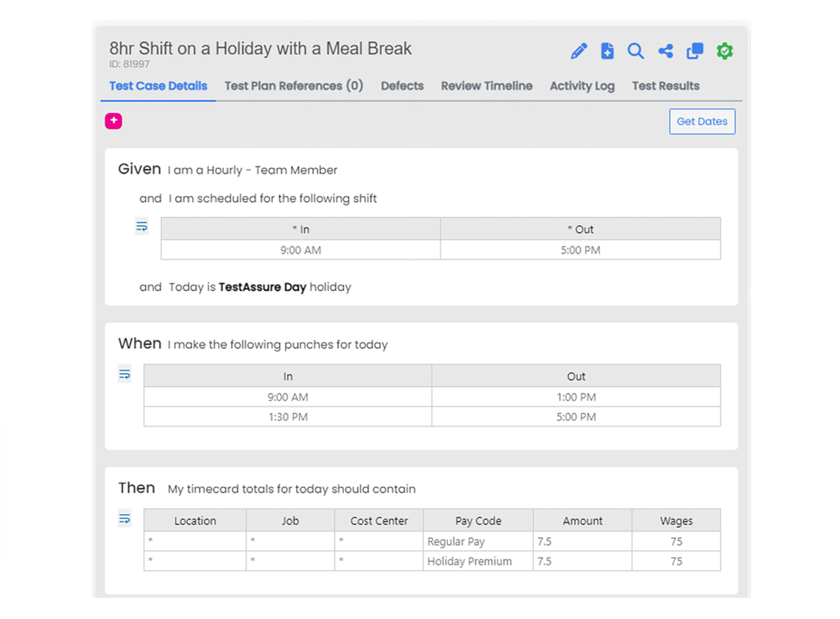The height and width of the screenshot is (619, 840).
Task: Click the share icon
Action: click(665, 51)
